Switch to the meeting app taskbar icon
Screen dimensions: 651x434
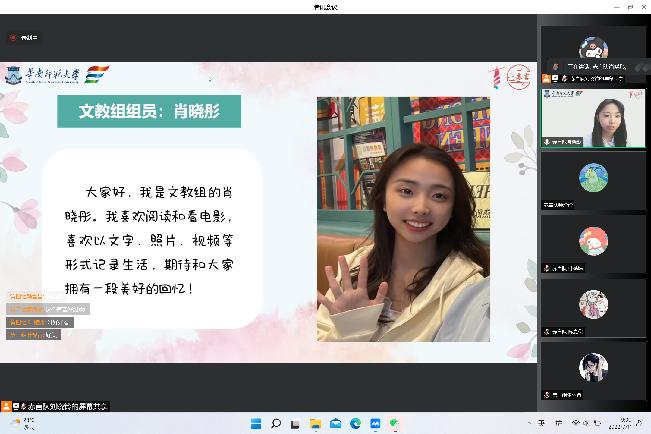(375, 424)
